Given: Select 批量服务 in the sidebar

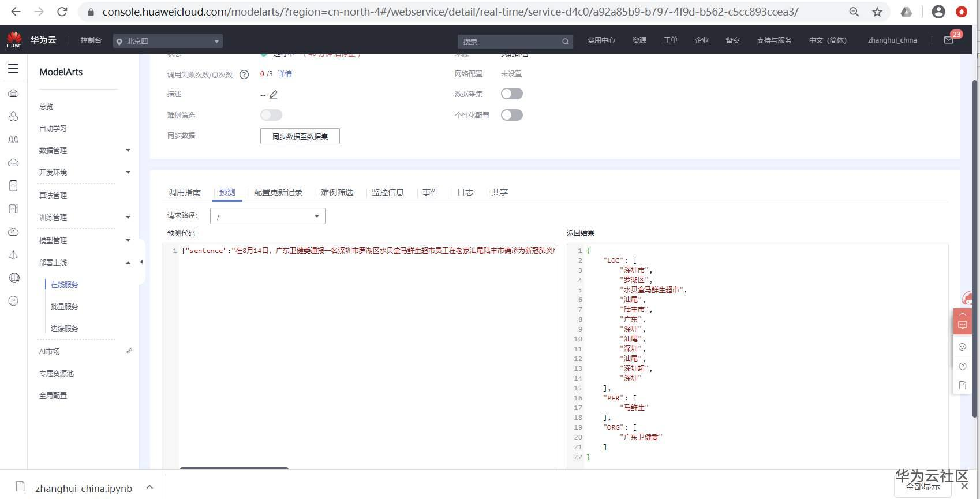Looking at the screenshot, I should point(64,306).
